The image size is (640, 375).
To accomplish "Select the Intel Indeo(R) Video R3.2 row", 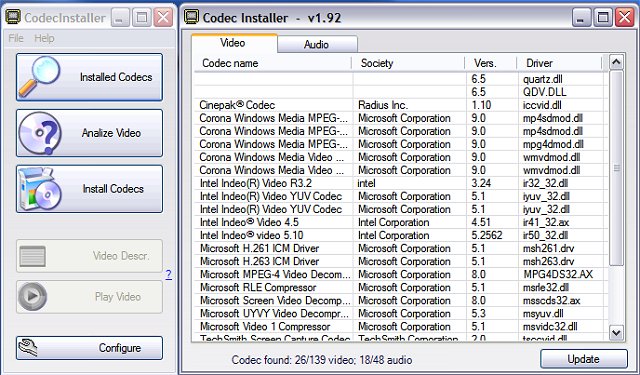I will [x=400, y=183].
